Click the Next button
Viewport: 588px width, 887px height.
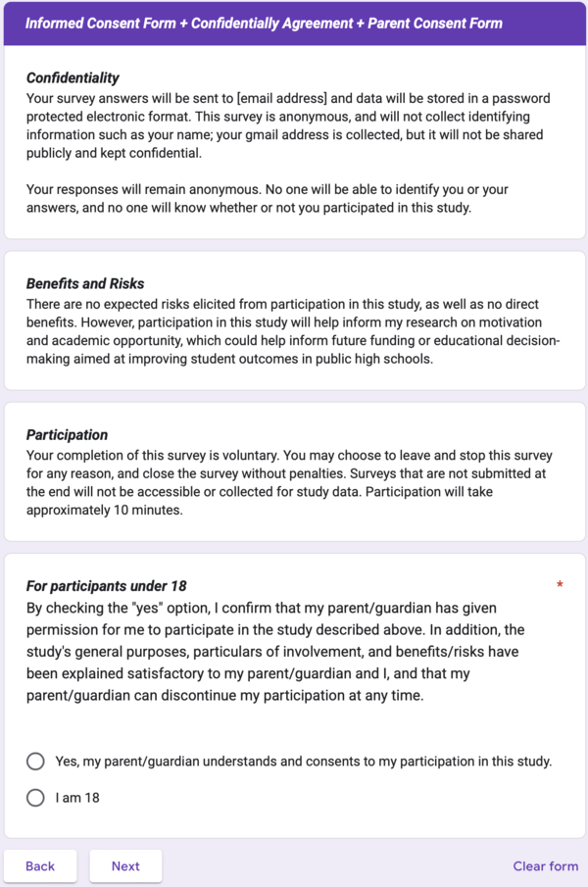pos(124,865)
